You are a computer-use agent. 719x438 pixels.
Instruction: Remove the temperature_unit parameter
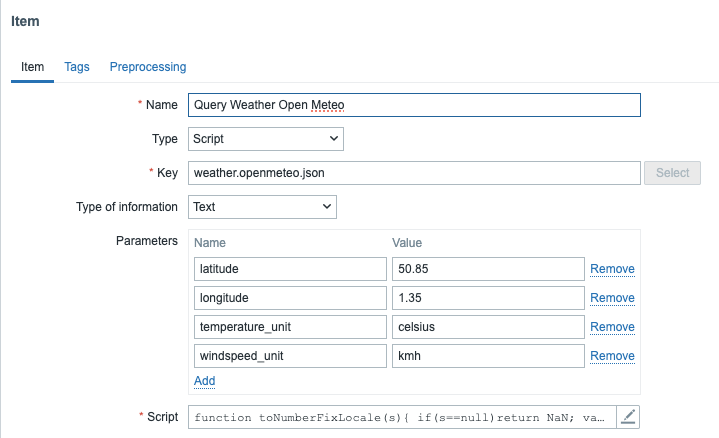612,327
